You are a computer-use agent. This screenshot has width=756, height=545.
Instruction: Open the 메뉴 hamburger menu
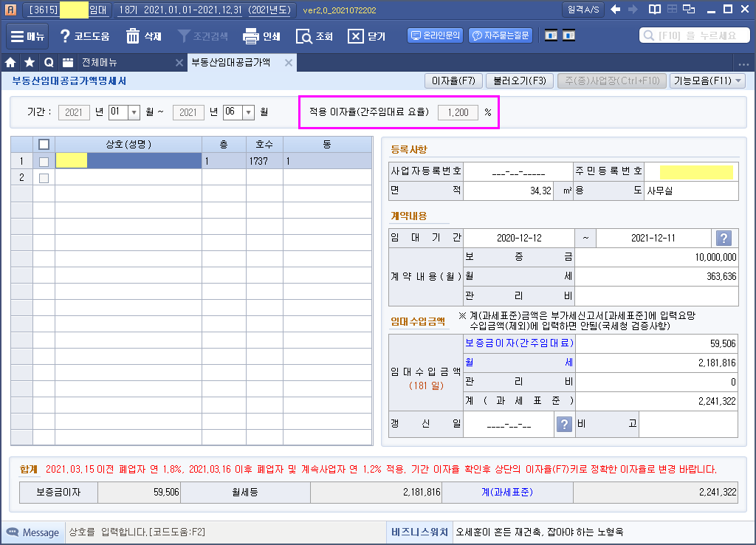(27, 36)
